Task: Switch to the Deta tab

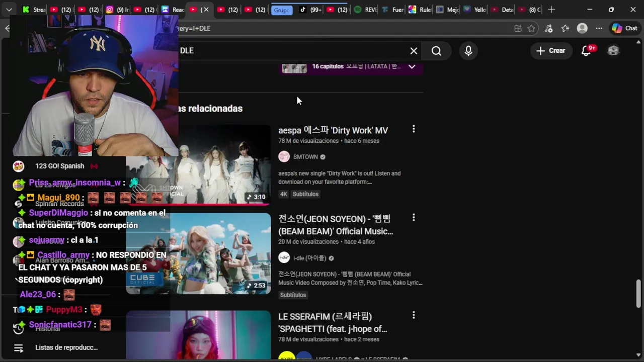Action: tap(502, 10)
